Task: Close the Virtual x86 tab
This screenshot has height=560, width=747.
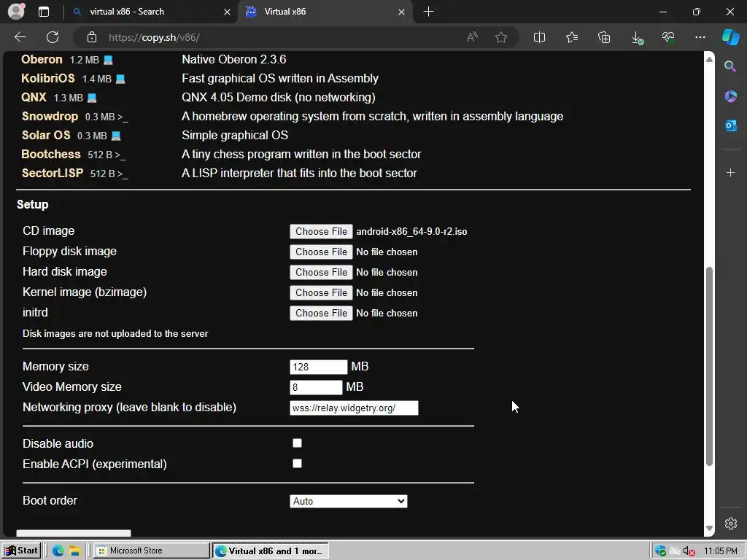Action: 401,12
